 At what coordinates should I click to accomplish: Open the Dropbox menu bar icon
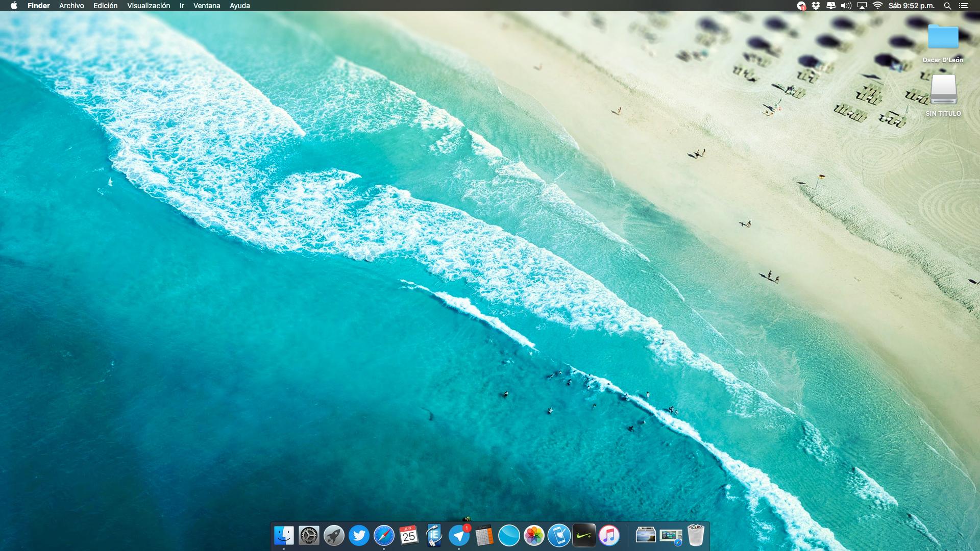click(816, 6)
